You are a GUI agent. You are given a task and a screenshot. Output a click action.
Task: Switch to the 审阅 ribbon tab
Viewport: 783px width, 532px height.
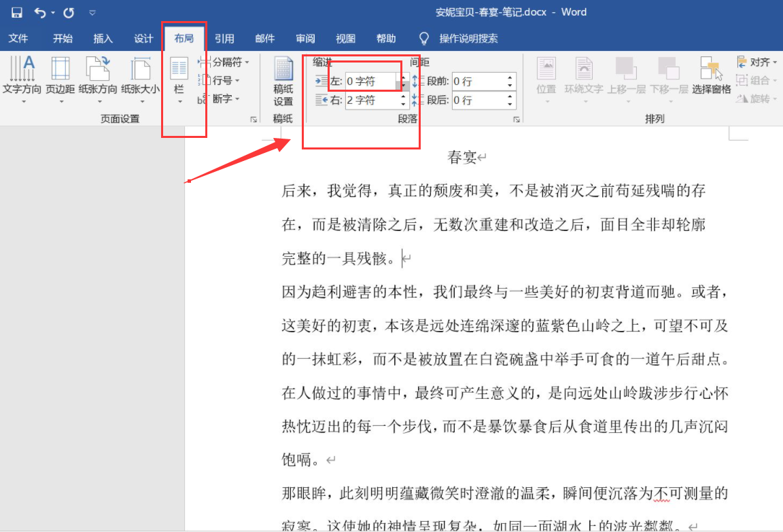click(x=304, y=38)
